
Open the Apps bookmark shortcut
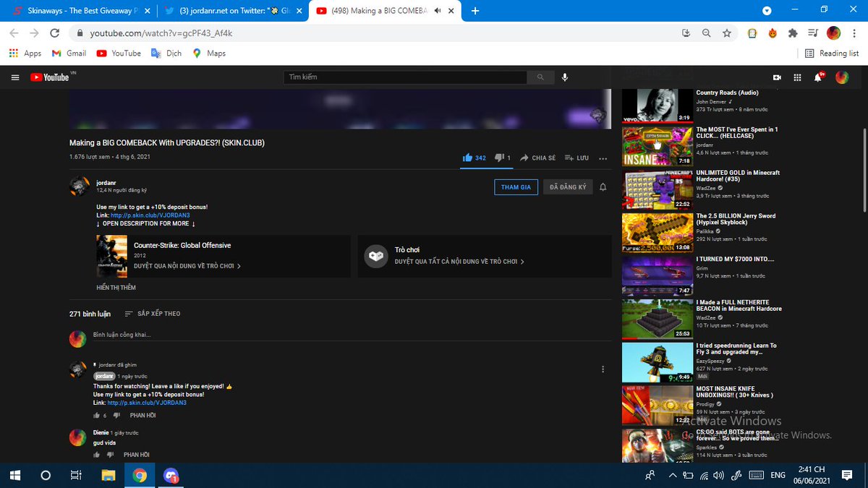pos(25,53)
